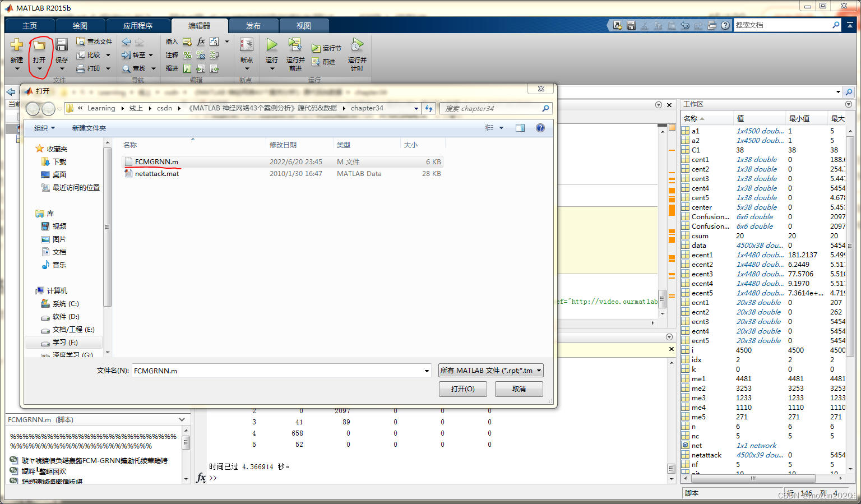Open the view mode dropdown arrow in dialog
Image resolution: width=861 pixels, height=504 pixels.
point(502,128)
